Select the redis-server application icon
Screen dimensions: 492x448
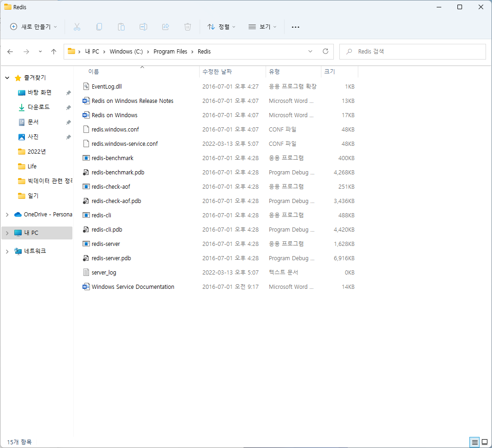click(86, 244)
